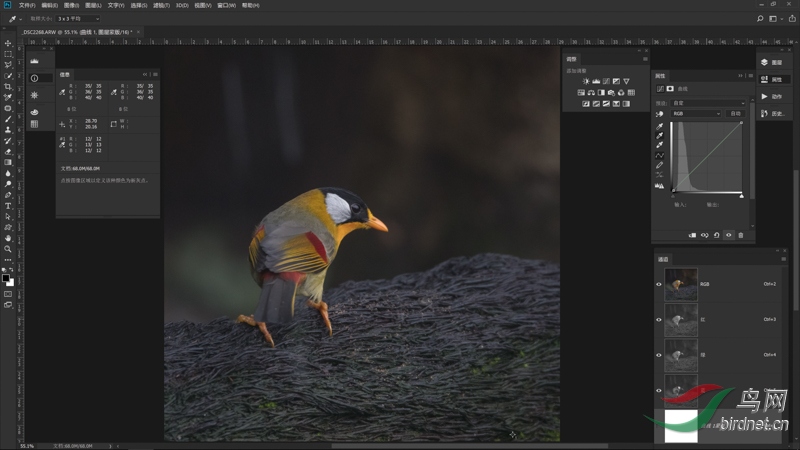Viewport: 800px width, 450px height.
Task: Add a Brightness/Contrast adjustment from Adjustments panel
Action: (x=585, y=81)
